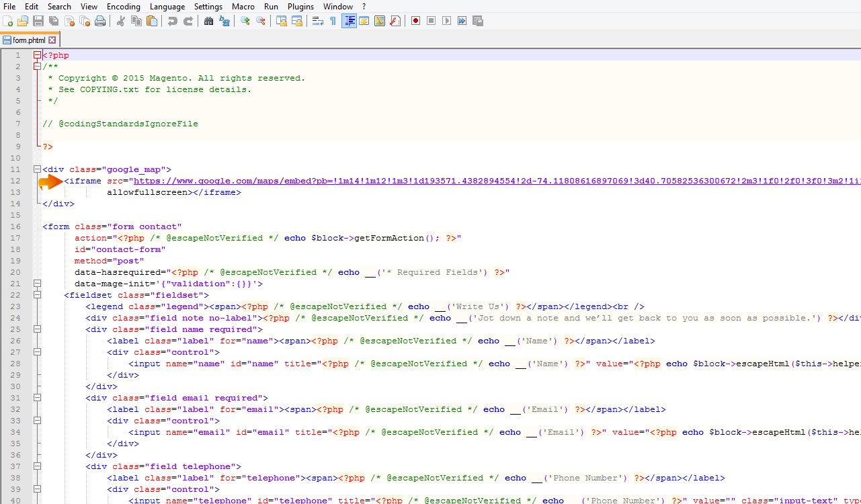Open Find with the binoculars icon

pos(209,21)
